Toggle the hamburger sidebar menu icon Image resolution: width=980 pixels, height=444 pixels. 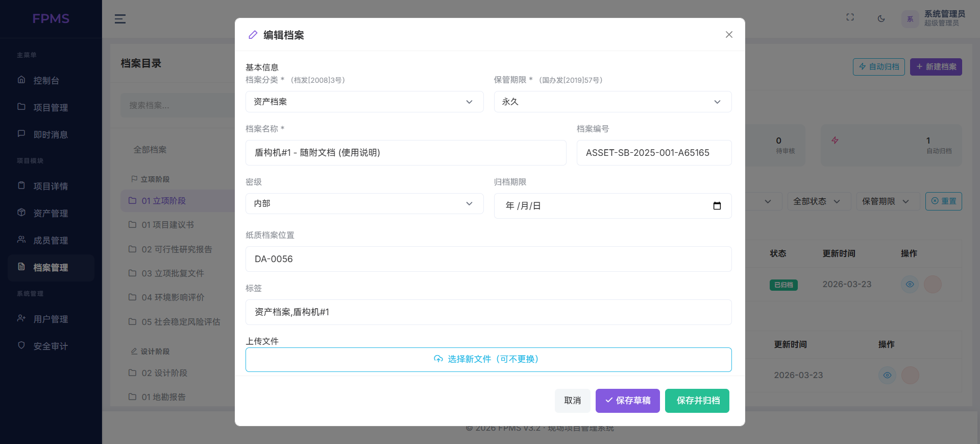pyautogui.click(x=120, y=19)
